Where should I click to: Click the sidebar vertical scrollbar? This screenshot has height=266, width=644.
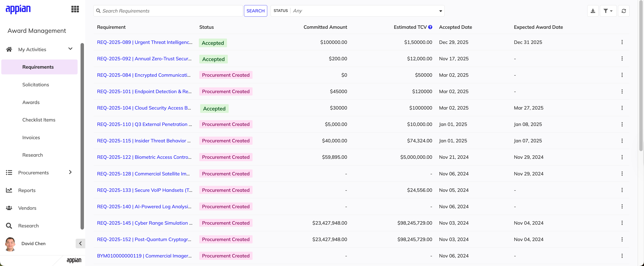tap(82, 136)
